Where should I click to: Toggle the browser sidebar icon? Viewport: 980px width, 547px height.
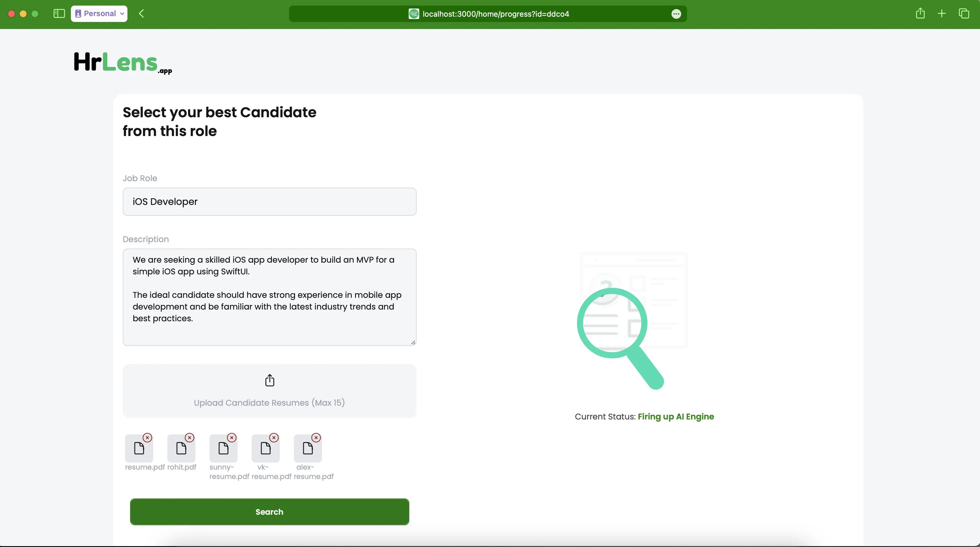tap(59, 14)
